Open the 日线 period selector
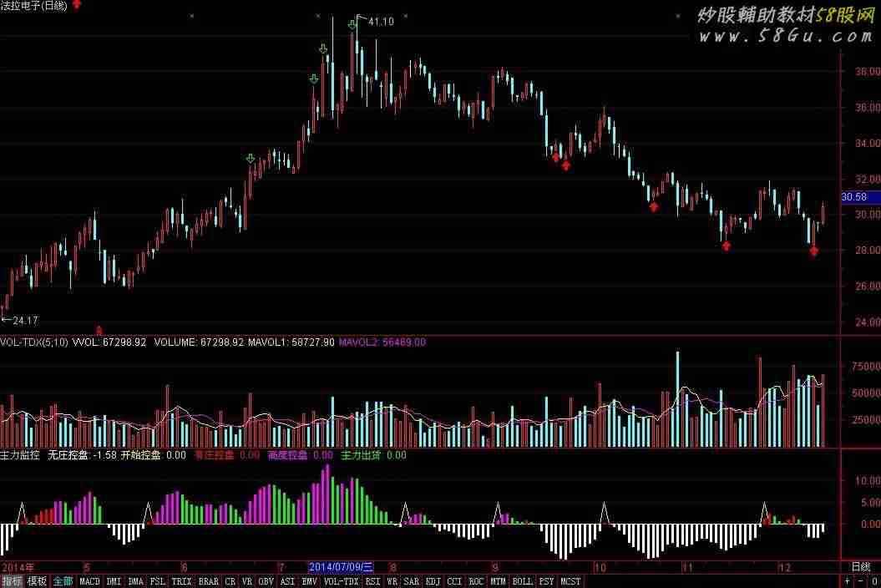The height and width of the screenshot is (588, 881). (x=860, y=567)
